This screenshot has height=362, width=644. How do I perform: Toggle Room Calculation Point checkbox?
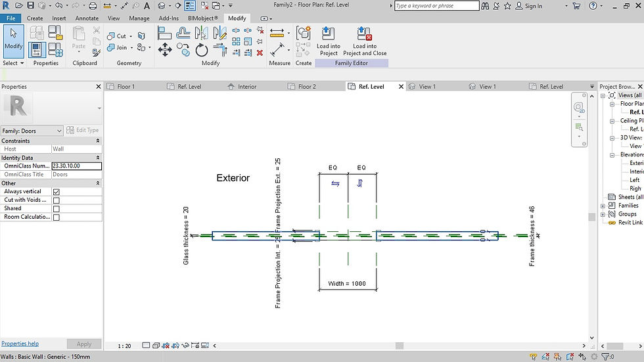[57, 217]
